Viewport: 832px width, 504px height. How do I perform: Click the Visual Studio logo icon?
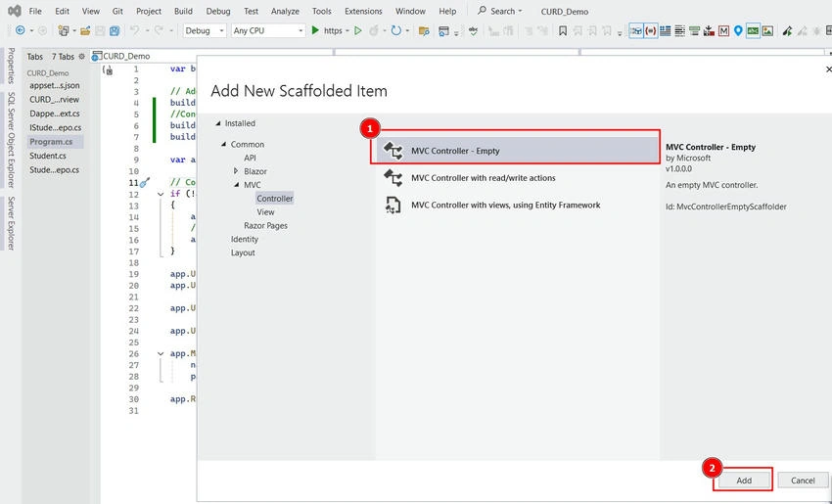tap(15, 11)
